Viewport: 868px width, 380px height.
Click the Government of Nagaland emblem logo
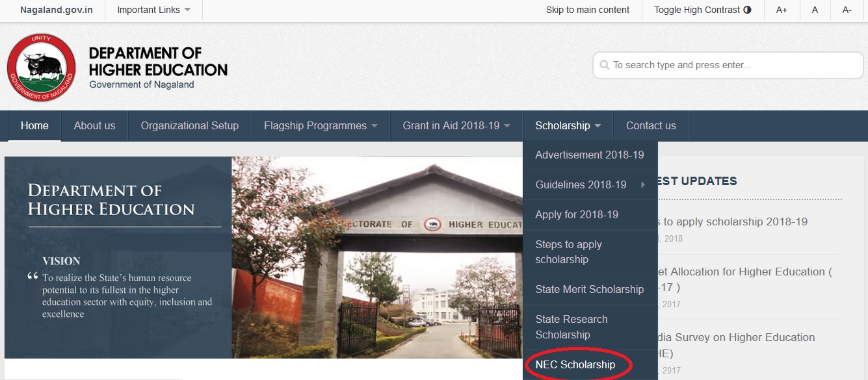pos(42,68)
